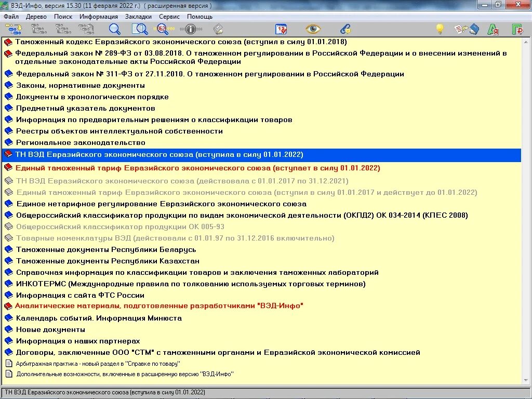Open the Закладки menu
Screen dimensions: 532x399
coord(138,17)
